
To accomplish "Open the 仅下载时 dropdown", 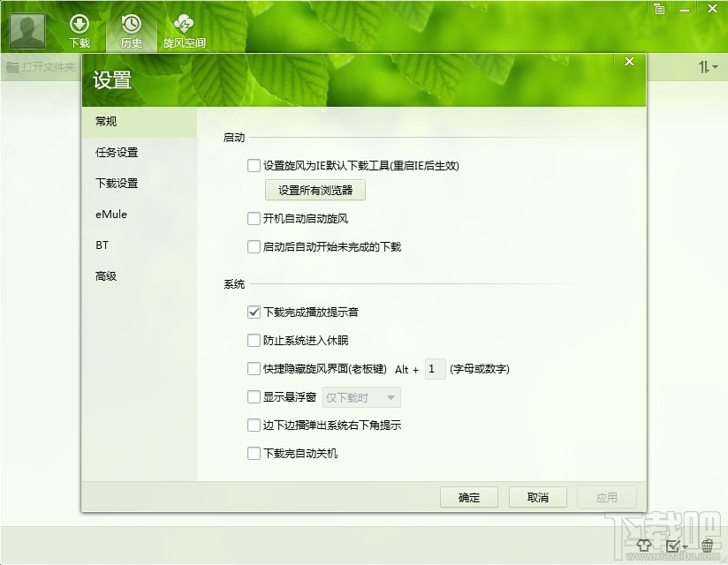I will (x=361, y=397).
